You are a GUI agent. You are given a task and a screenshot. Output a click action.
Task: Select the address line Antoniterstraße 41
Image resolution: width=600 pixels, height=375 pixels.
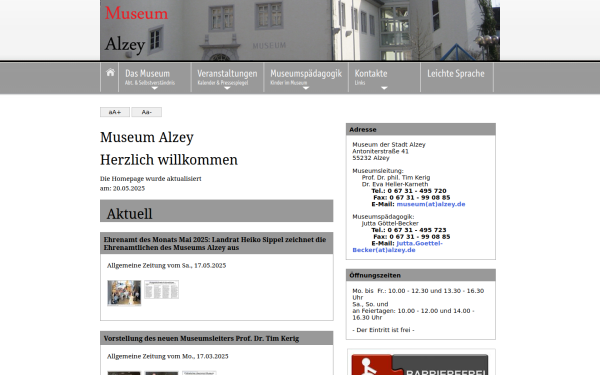tap(380, 151)
